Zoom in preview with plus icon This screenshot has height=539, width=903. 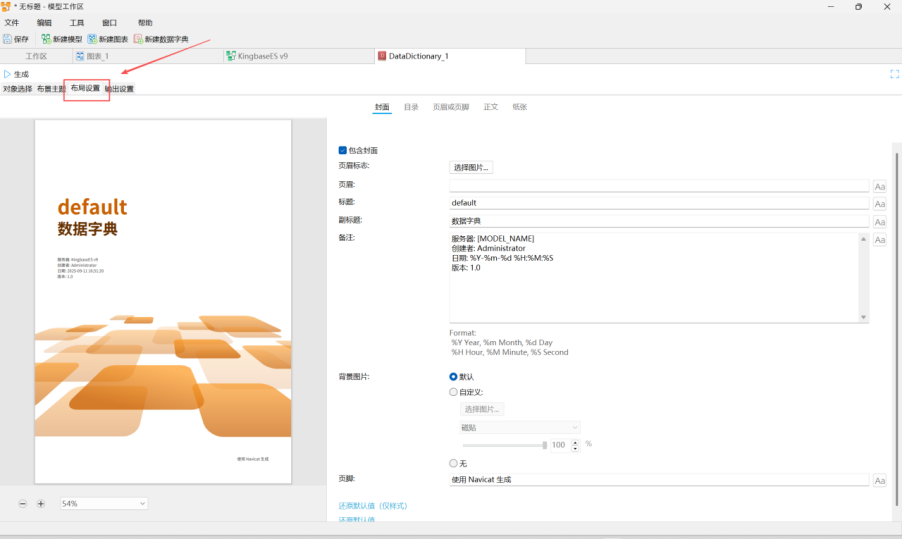(41, 503)
